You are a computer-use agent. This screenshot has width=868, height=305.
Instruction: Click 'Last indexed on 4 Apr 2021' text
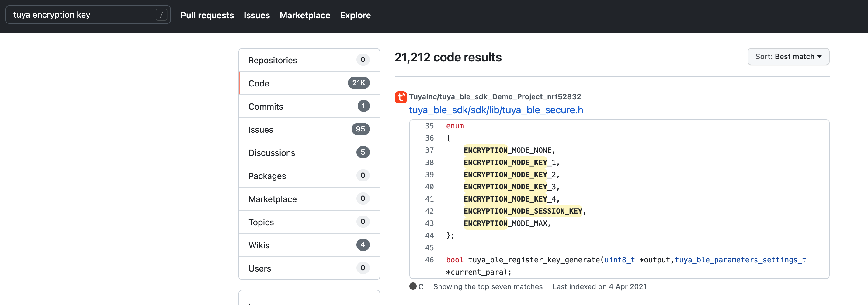(599, 286)
